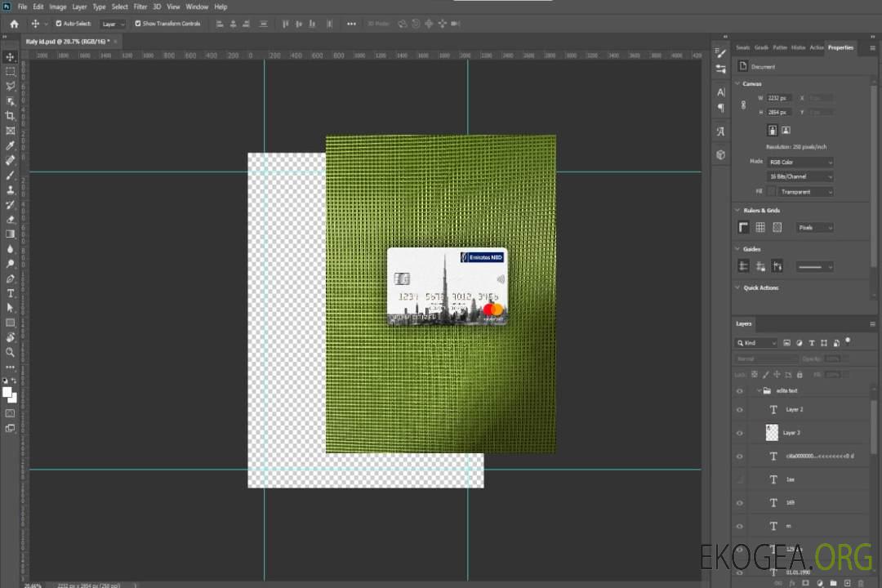
Task: Activate the Zoom tool
Action: pyautogui.click(x=11, y=352)
